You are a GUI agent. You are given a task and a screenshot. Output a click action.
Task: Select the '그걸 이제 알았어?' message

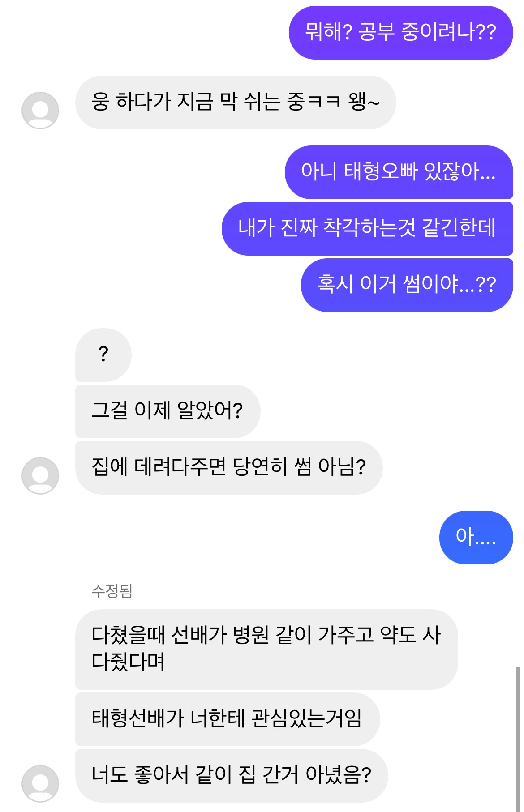point(167,411)
